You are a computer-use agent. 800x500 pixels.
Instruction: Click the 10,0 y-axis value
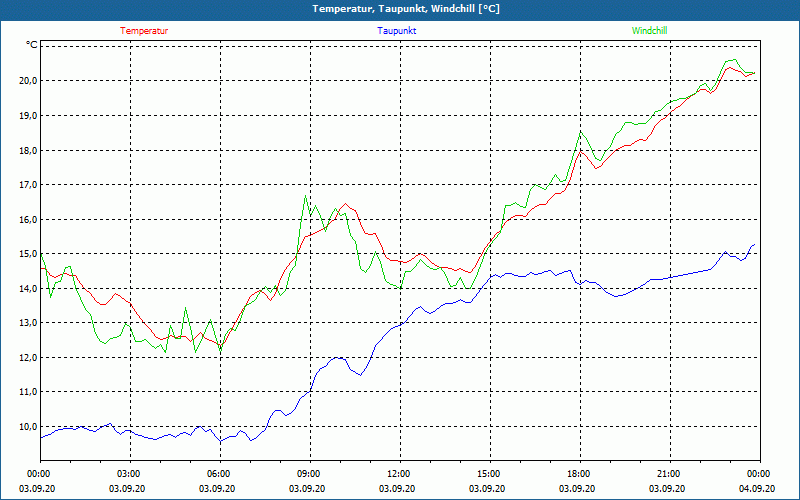(28, 427)
